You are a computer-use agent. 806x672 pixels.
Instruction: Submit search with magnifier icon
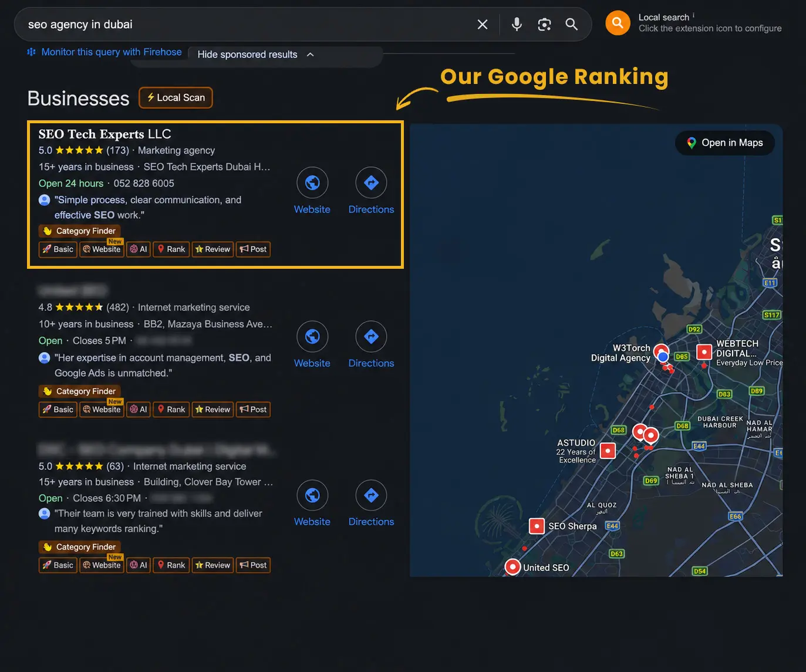click(x=571, y=24)
